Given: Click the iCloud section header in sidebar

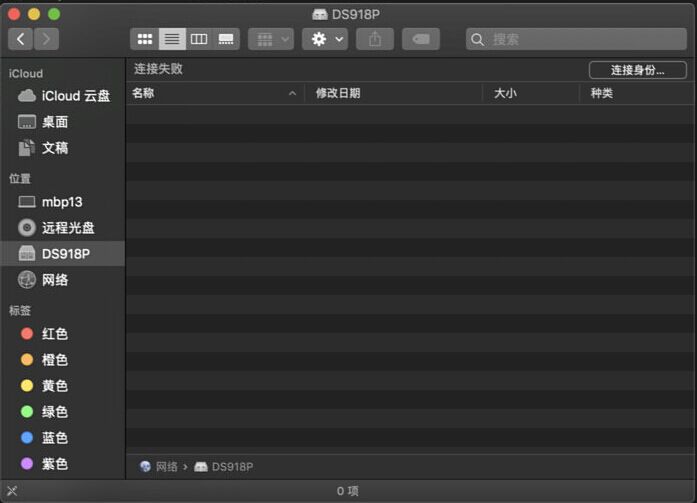Looking at the screenshot, I should [26, 74].
